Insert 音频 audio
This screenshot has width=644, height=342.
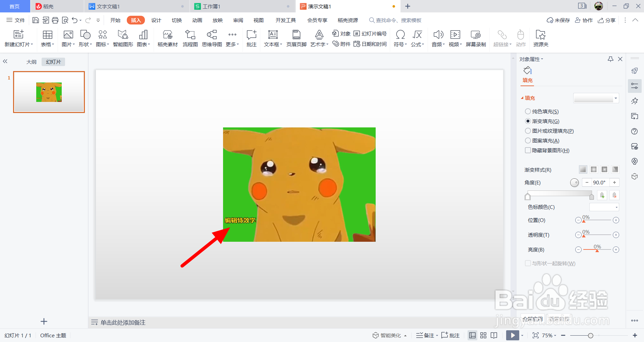[438, 38]
